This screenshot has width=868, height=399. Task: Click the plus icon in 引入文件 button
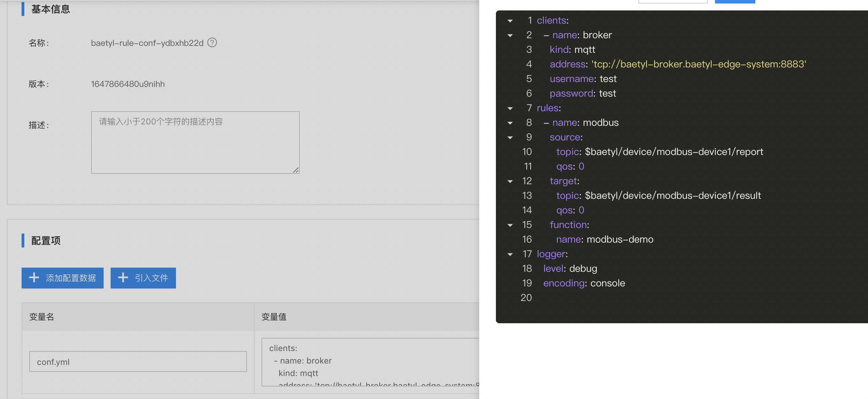[123, 278]
